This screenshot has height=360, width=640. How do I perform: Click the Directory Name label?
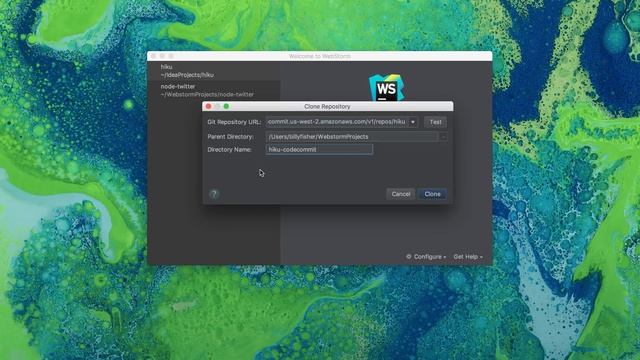[229, 149]
